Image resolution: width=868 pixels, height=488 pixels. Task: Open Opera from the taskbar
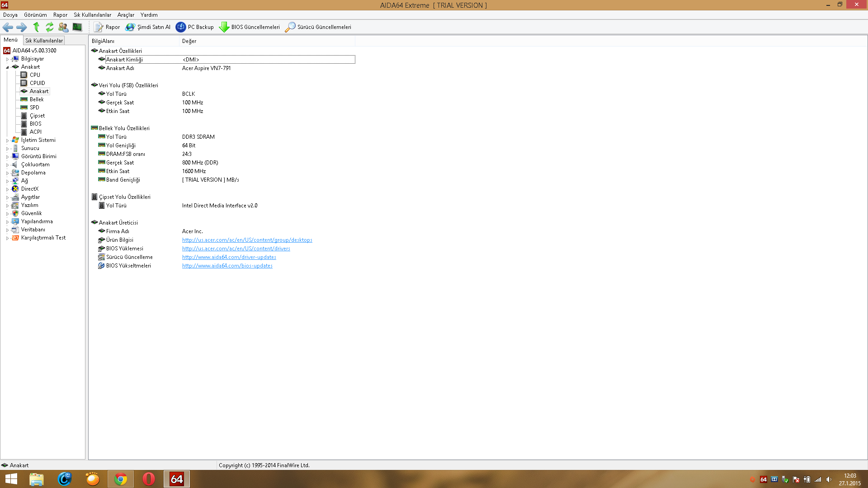point(149,479)
